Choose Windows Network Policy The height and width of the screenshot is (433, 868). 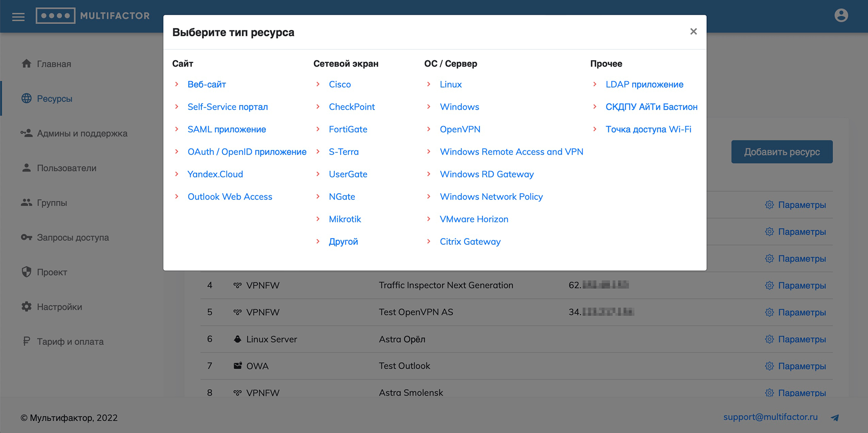tap(491, 196)
